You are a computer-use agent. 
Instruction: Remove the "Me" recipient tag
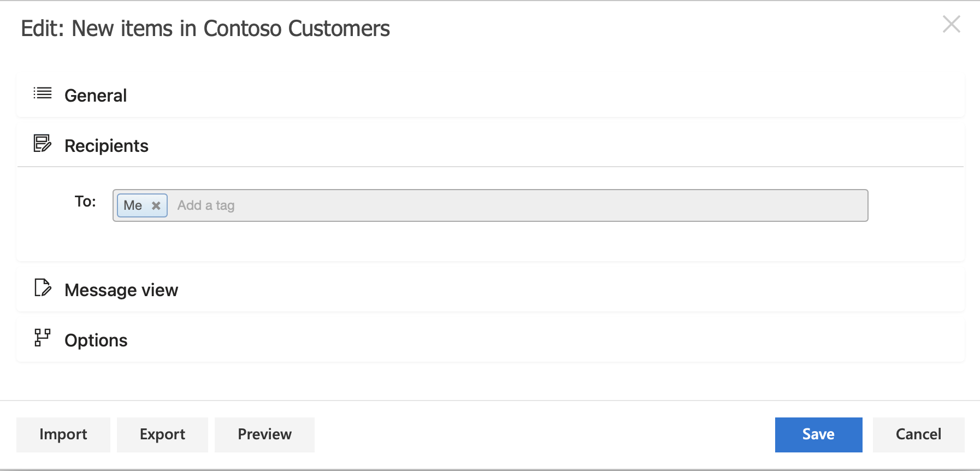pos(156,205)
